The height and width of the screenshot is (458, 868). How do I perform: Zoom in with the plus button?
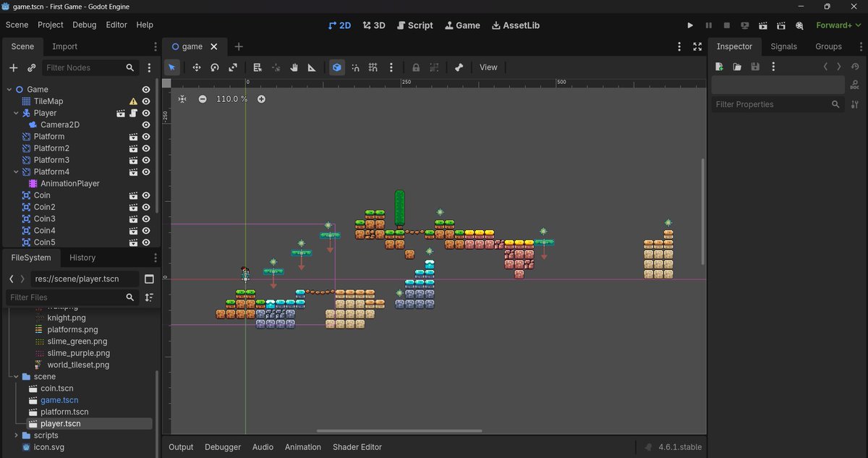(261, 98)
